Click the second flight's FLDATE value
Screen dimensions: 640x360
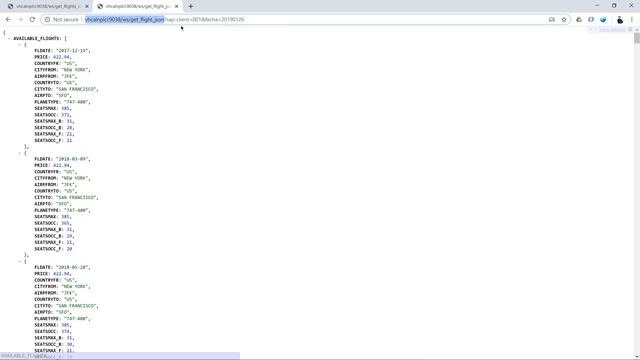click(72, 159)
